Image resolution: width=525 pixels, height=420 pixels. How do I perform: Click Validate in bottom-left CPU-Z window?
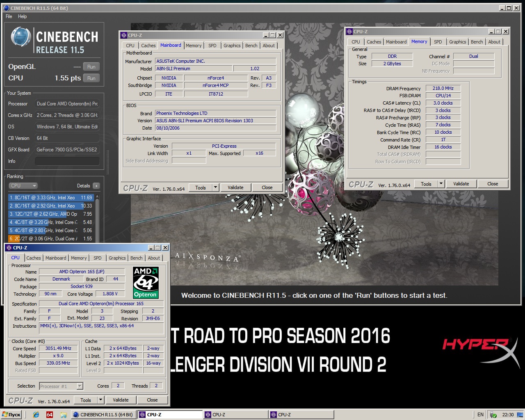click(x=121, y=400)
